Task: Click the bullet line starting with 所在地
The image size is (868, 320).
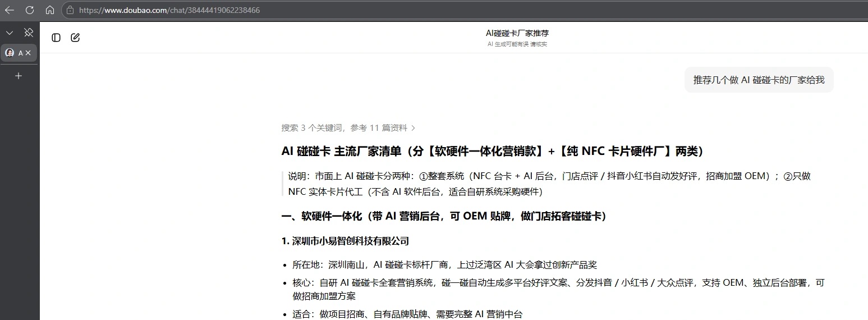Action: (x=444, y=265)
